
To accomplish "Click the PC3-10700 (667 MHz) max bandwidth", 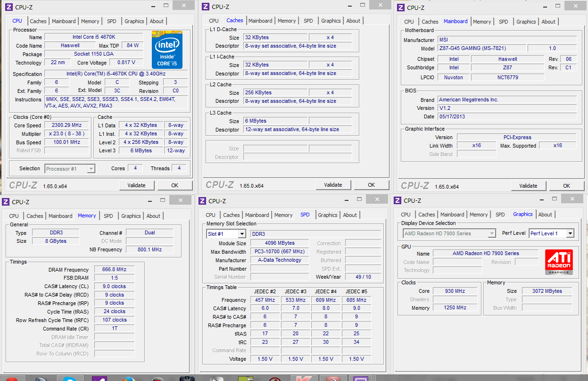I will tap(280, 252).
